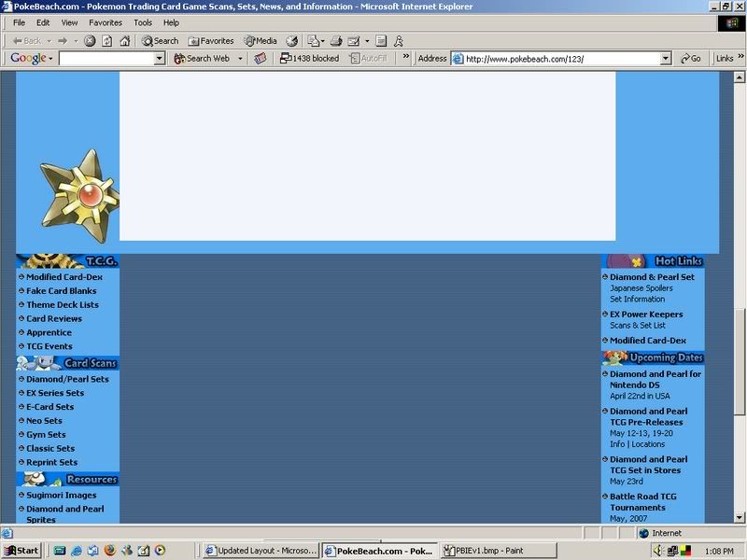
Task: Open the EX Power Keepers hot link
Action: [x=646, y=314]
